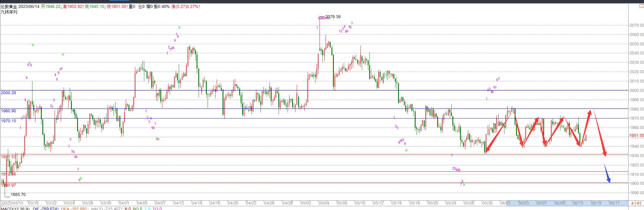Select the 1912.98 red horizontal line label
The height and width of the screenshot is (210, 644).
[8, 174]
